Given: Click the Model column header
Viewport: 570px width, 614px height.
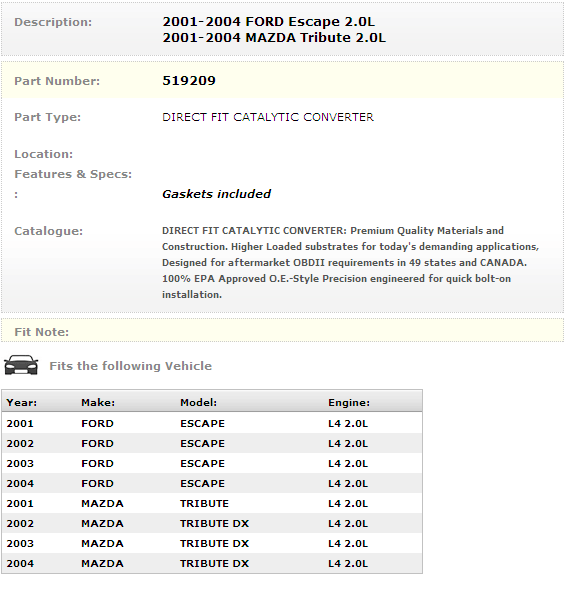Looking at the screenshot, I should [x=198, y=403].
